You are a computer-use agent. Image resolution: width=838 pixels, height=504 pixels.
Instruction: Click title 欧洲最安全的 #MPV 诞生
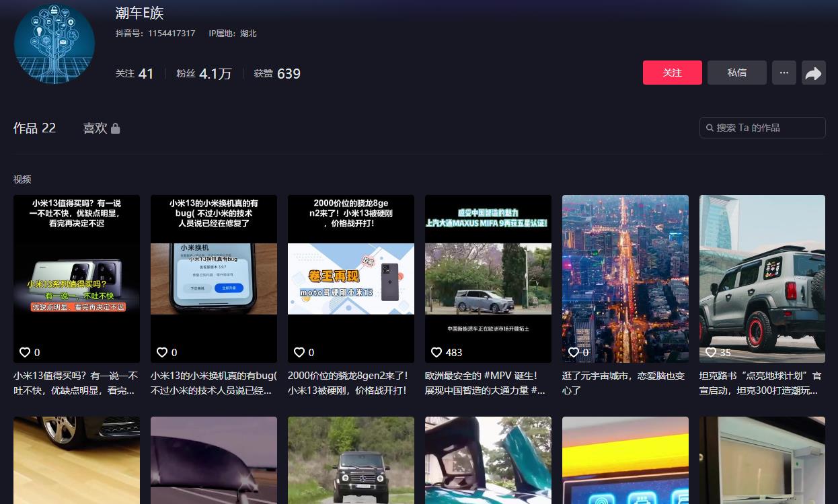(x=486, y=383)
